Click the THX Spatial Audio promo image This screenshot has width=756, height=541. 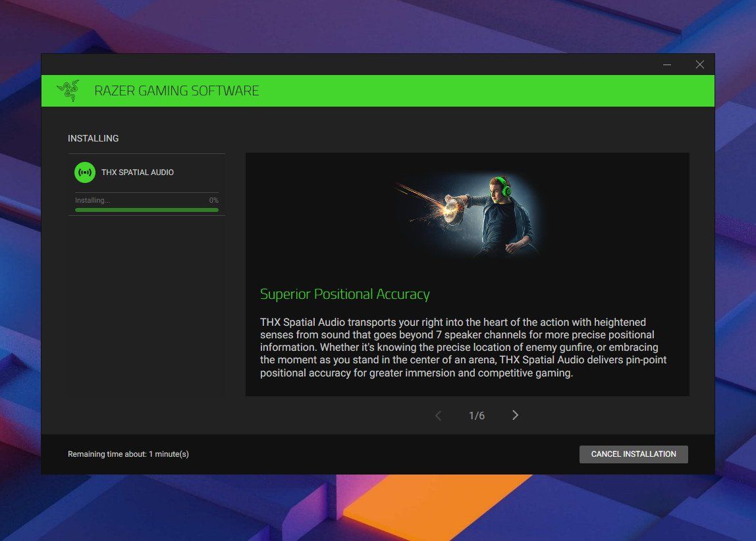(468, 217)
